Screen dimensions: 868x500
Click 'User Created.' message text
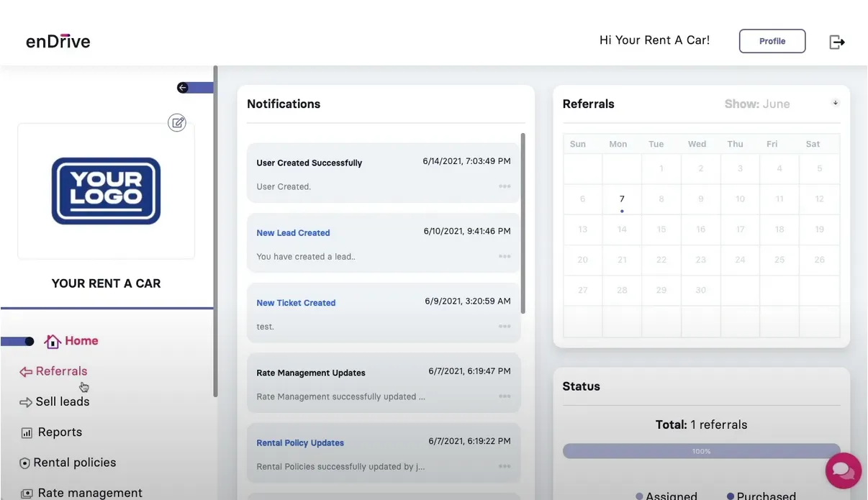click(284, 187)
